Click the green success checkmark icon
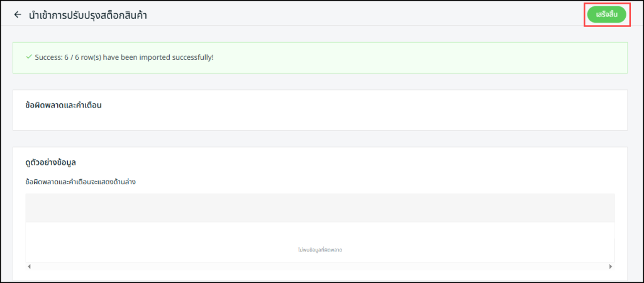 (x=29, y=57)
